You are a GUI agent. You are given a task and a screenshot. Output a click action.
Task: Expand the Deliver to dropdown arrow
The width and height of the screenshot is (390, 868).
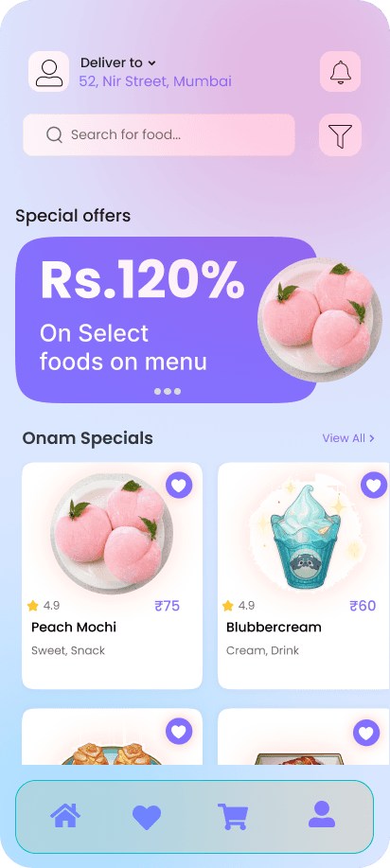tap(151, 63)
